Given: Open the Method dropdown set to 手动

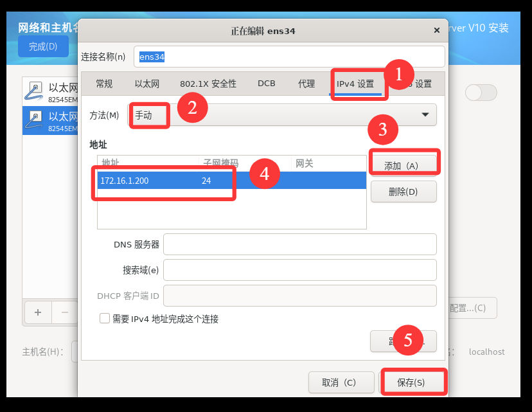Looking at the screenshot, I should (x=283, y=115).
